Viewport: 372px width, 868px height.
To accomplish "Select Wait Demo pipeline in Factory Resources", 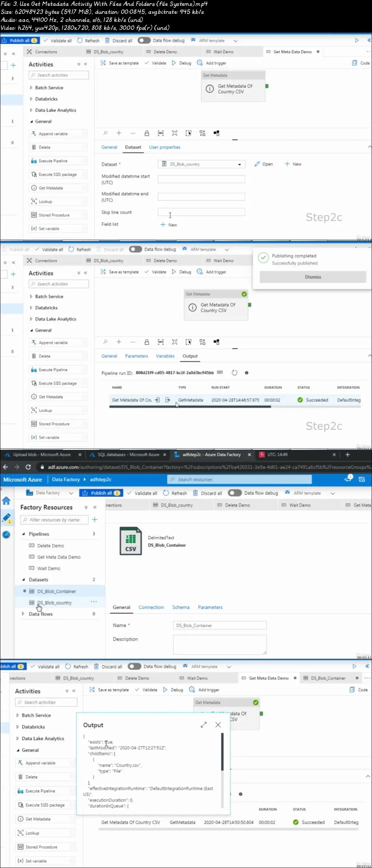I will pos(49,568).
